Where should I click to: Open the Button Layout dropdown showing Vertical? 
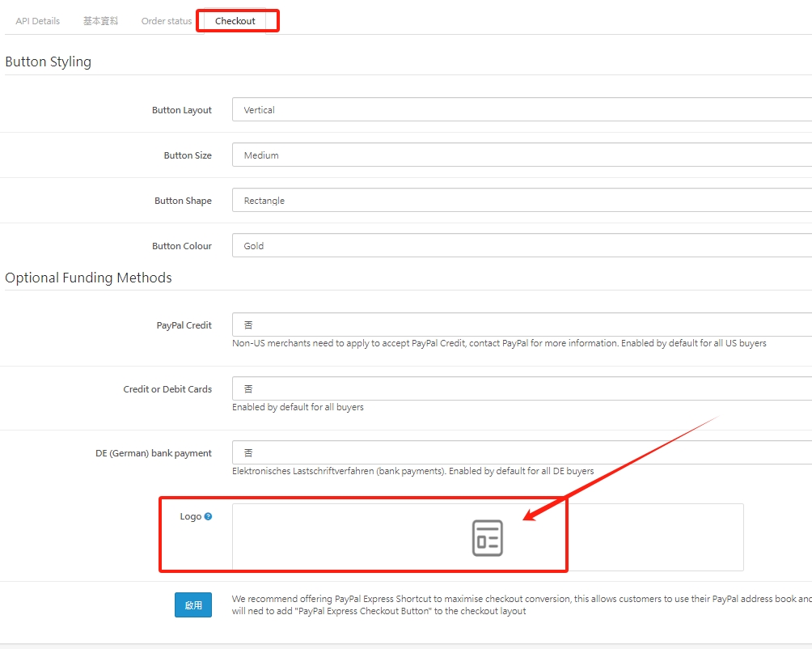(x=522, y=110)
